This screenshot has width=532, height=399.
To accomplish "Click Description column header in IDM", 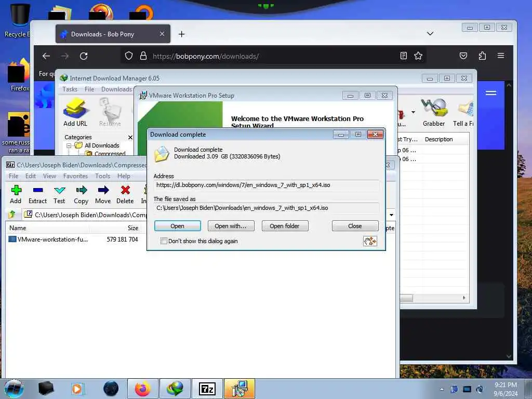I will (438, 139).
